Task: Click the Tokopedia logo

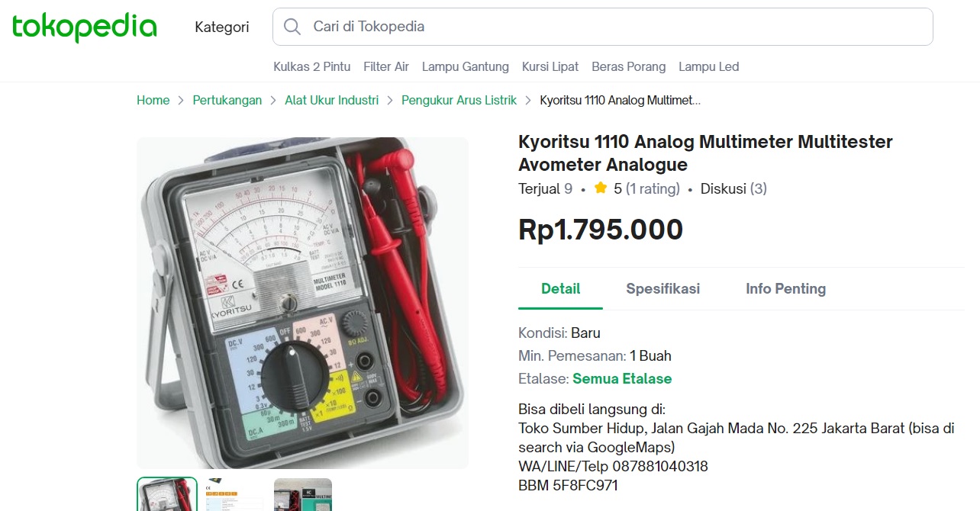Action: click(x=84, y=27)
